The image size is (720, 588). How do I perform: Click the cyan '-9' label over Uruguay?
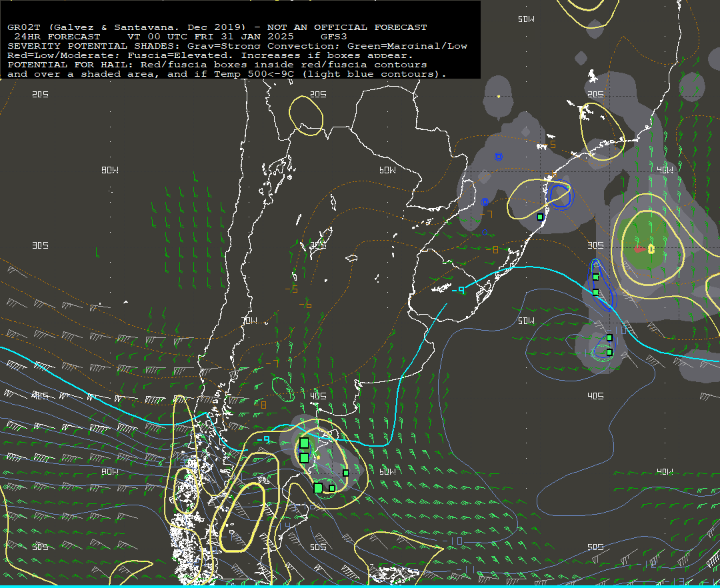[x=458, y=290]
